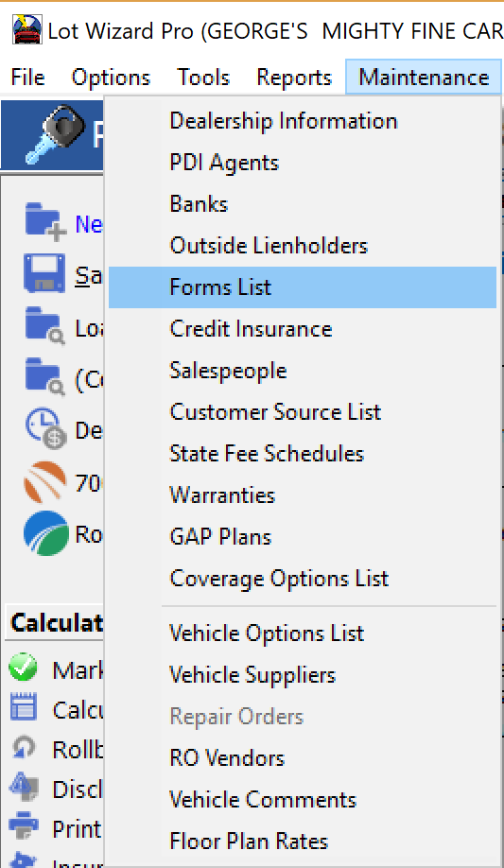The height and width of the screenshot is (868, 504).
Task: Click the save floppy disk icon
Action: tap(44, 273)
